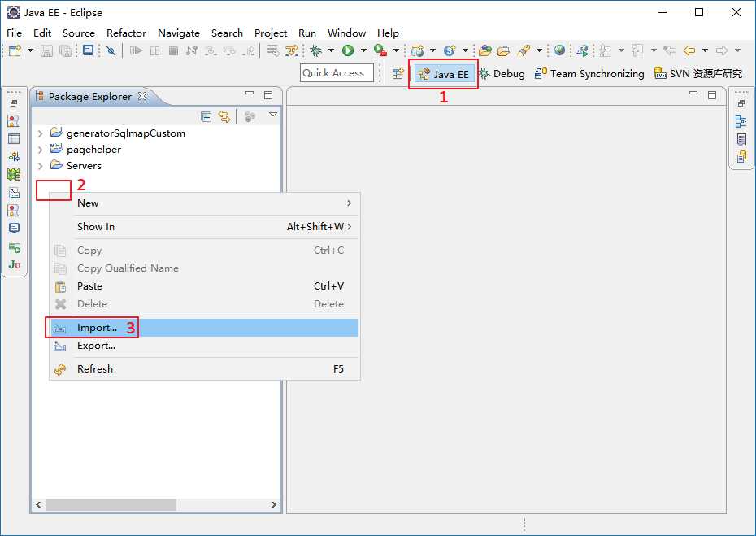Expand the generatorSqlmapCustom project

(41, 133)
